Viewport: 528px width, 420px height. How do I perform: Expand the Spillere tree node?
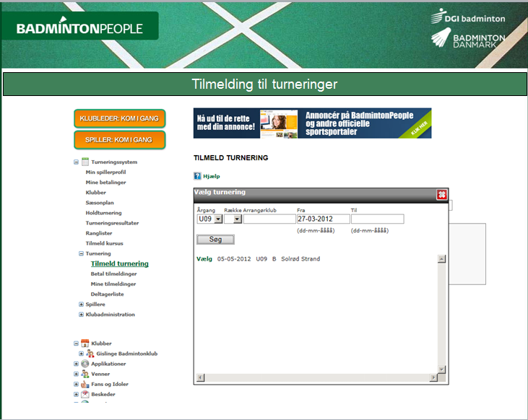tap(80, 305)
